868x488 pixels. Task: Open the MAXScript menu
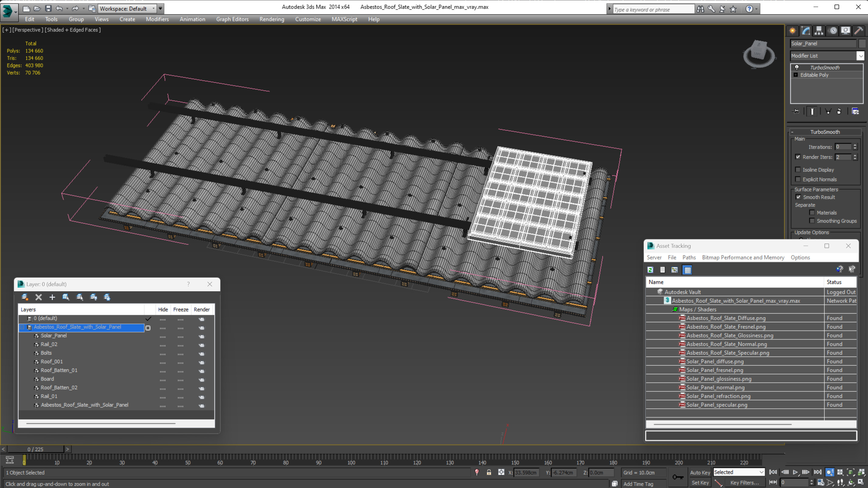pyautogui.click(x=344, y=19)
